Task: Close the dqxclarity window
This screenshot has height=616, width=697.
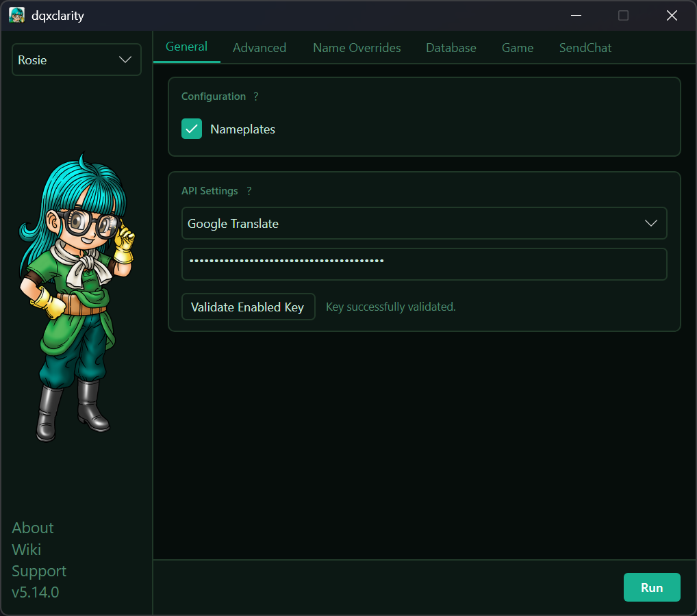Action: point(672,16)
